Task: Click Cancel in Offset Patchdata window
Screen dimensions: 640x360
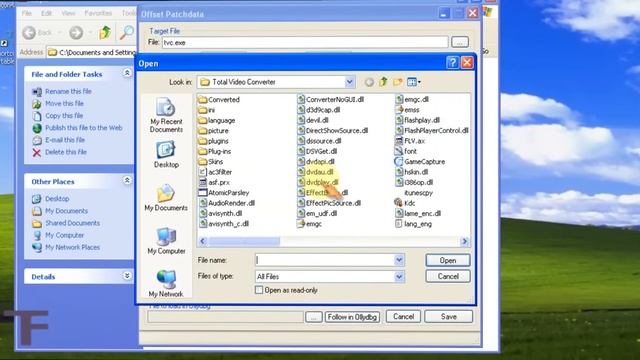Action: tap(403, 317)
